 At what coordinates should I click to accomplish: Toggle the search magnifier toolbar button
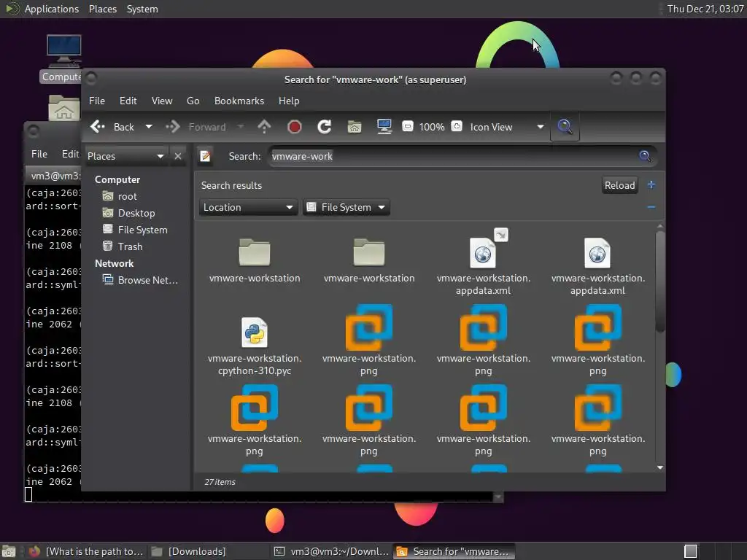click(x=565, y=127)
